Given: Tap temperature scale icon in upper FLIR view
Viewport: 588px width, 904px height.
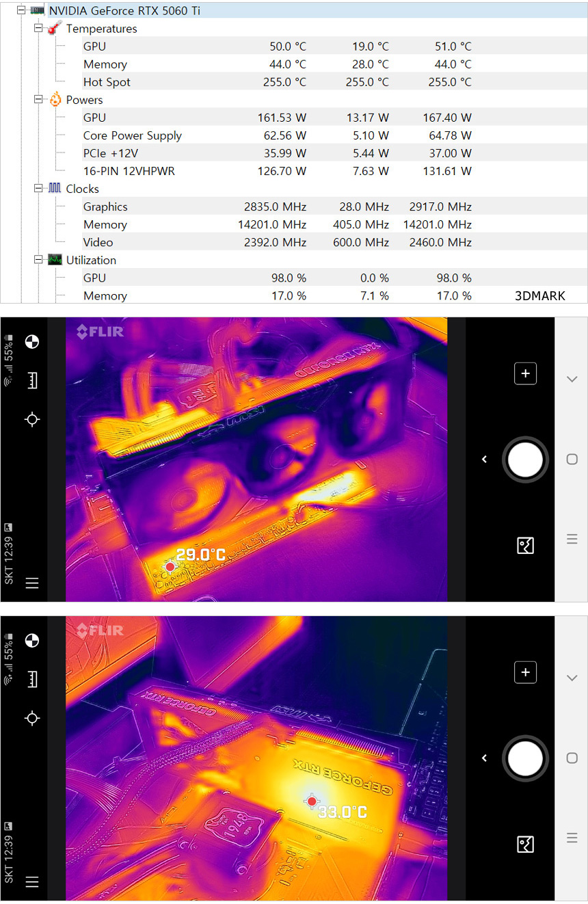Looking at the screenshot, I should (32, 381).
